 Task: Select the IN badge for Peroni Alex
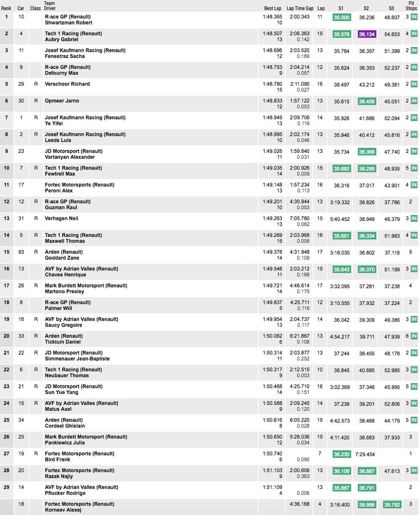click(x=414, y=185)
